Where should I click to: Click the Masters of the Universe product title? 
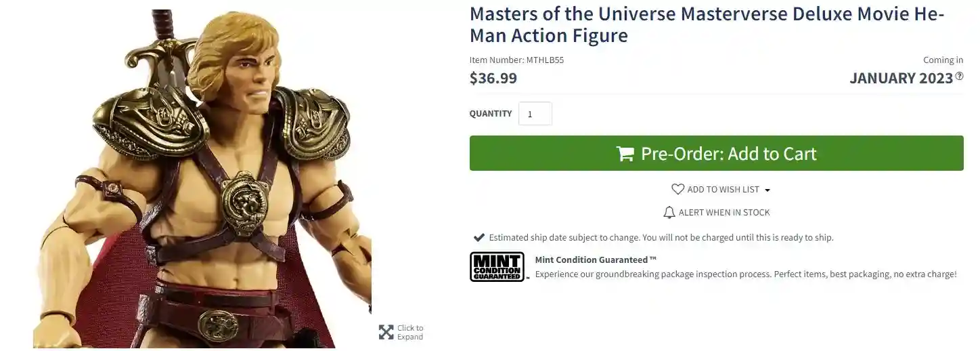pos(707,24)
